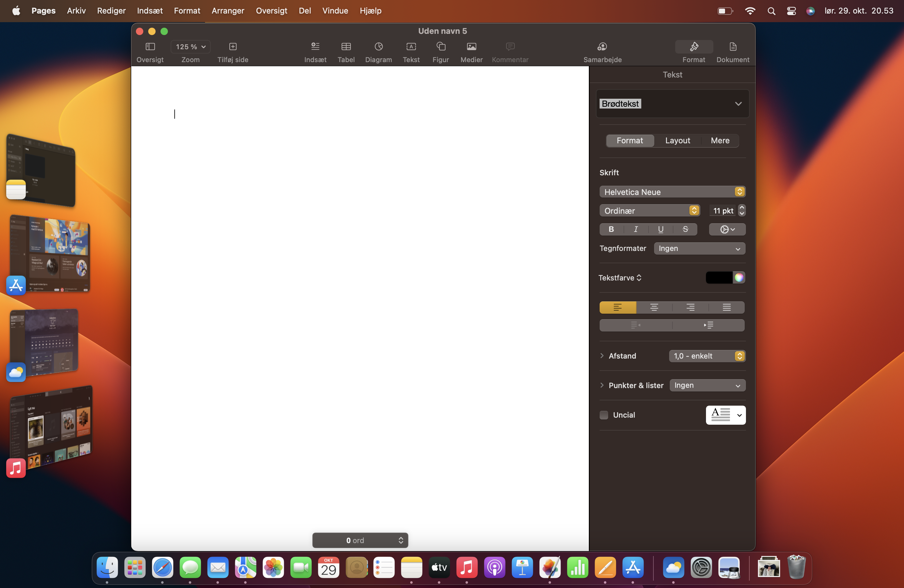Click the font size stepper up arrow
Screen dimensions: 904x588
(x=742, y=207)
